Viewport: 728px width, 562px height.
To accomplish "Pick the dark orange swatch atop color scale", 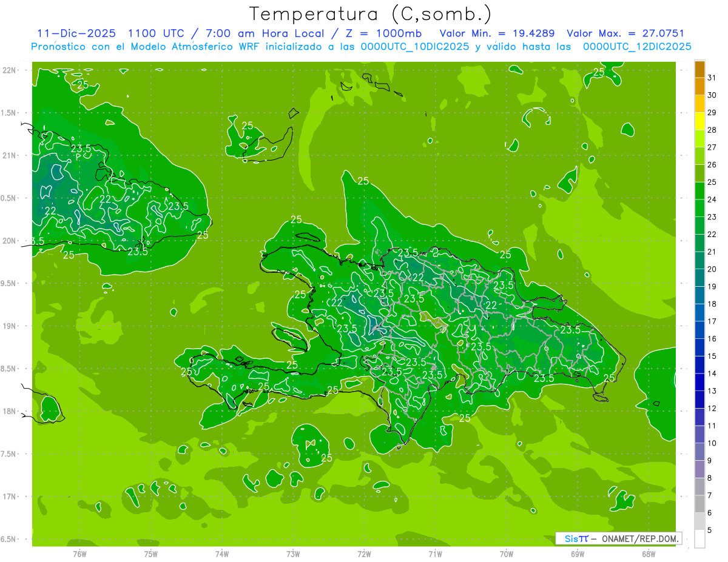I will coord(699,69).
